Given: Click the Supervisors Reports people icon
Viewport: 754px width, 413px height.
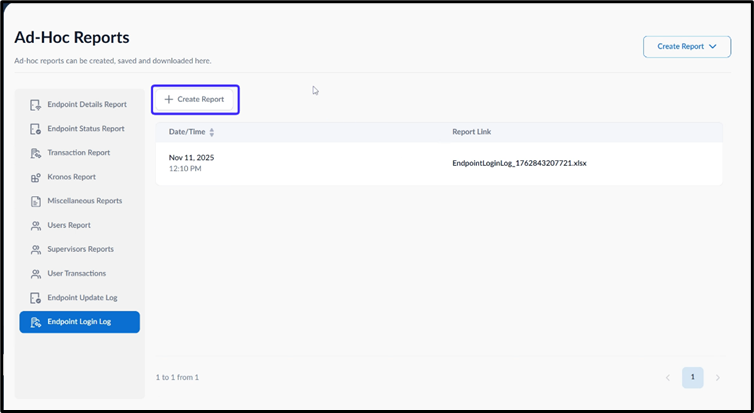Looking at the screenshot, I should (36, 250).
